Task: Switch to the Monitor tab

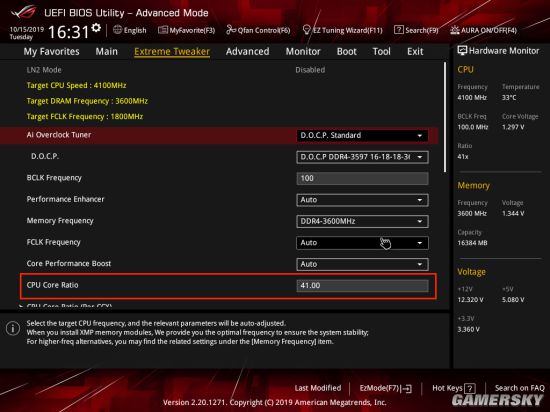Action: pyautogui.click(x=303, y=52)
